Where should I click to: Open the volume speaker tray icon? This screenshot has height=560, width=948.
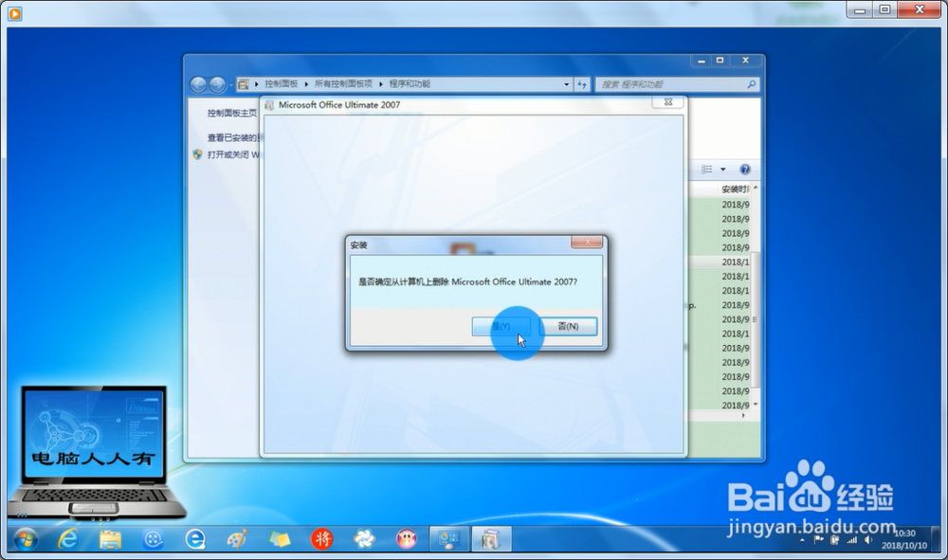point(868,539)
